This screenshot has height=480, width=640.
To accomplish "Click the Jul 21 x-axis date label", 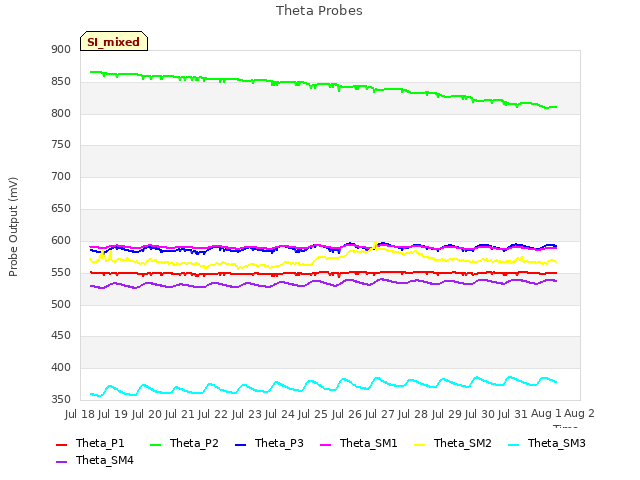I will pos(180,414).
